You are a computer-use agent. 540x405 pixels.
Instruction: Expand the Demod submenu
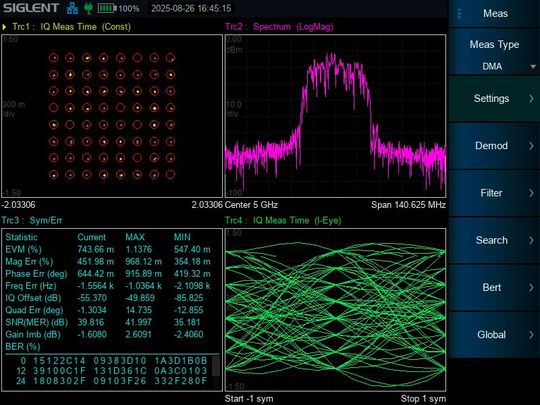(494, 146)
